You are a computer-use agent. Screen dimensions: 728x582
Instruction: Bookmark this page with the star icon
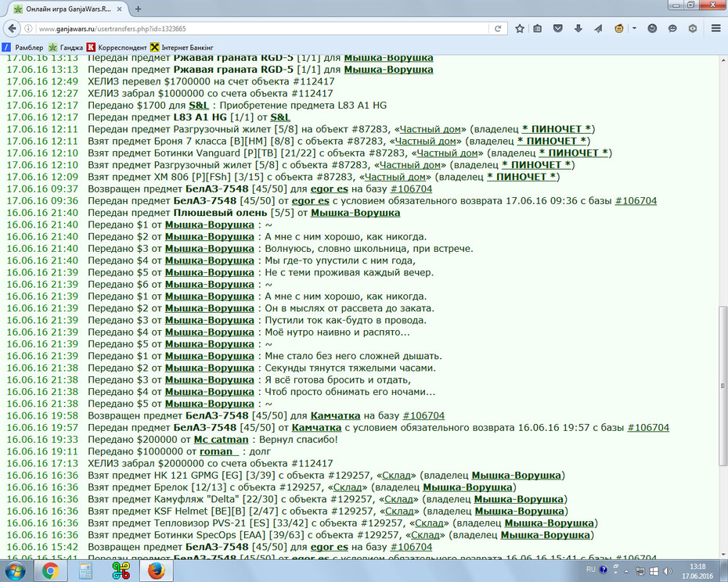point(520,29)
